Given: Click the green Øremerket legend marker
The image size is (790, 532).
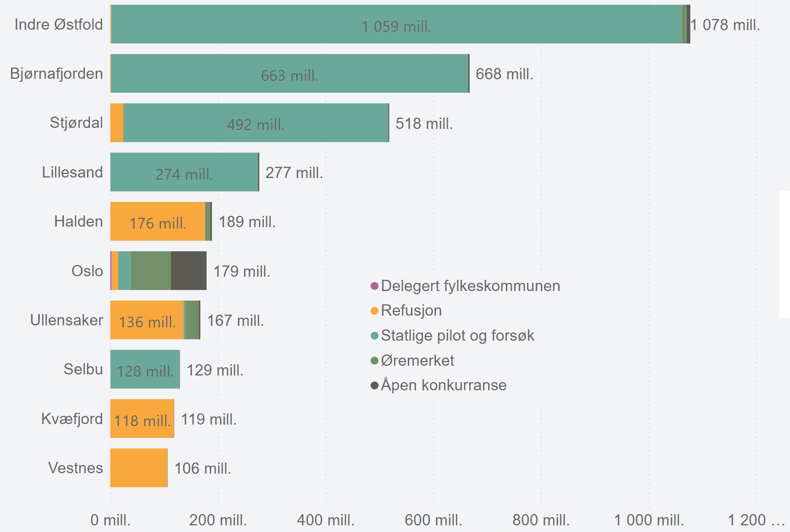Looking at the screenshot, I should (x=375, y=360).
